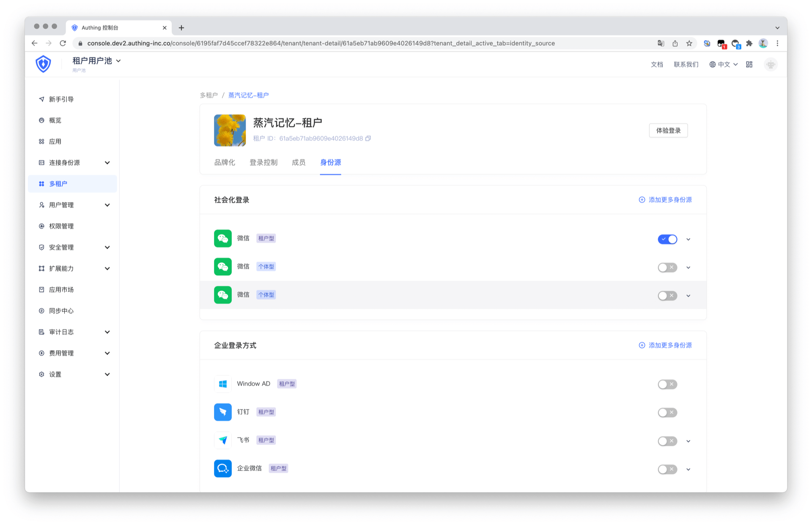The image size is (812, 525).
Task: Disable the enabled 微信 租户型 toggle
Action: tap(667, 239)
